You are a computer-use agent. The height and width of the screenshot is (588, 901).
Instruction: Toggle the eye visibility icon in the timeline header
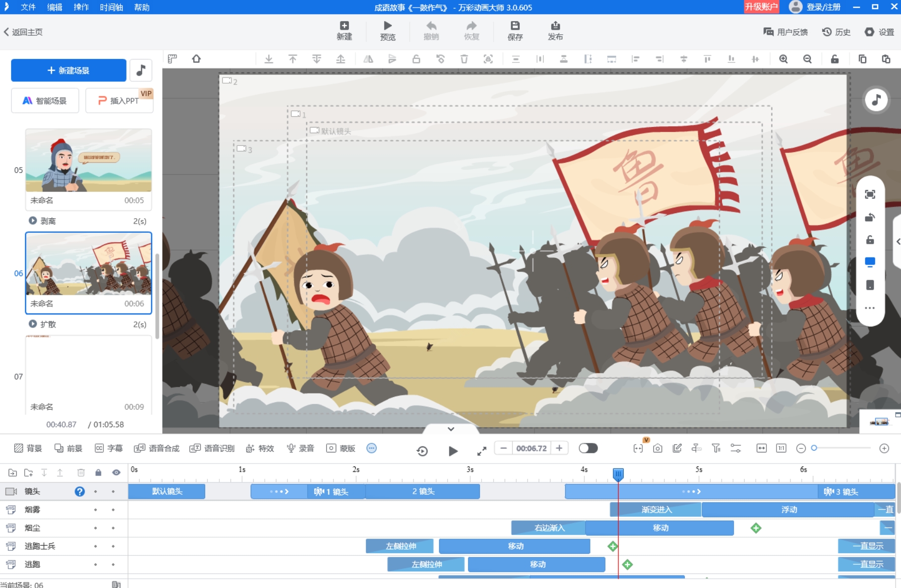[116, 473]
